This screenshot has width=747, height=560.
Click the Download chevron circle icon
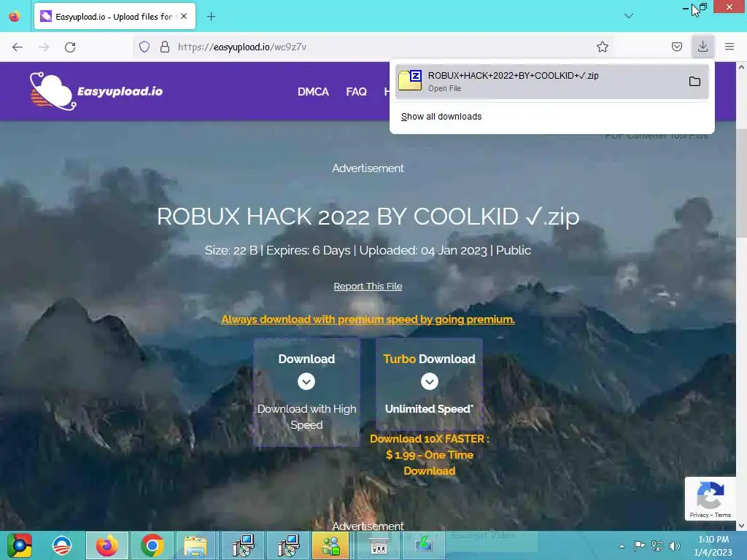306,381
